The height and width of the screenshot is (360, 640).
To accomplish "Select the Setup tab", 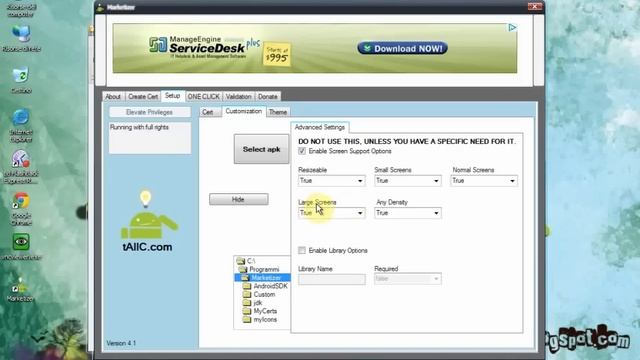I will [x=173, y=96].
